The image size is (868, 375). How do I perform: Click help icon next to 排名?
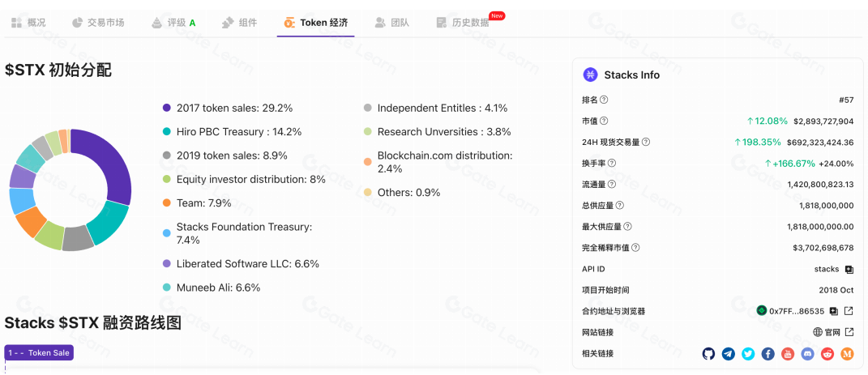click(x=604, y=100)
